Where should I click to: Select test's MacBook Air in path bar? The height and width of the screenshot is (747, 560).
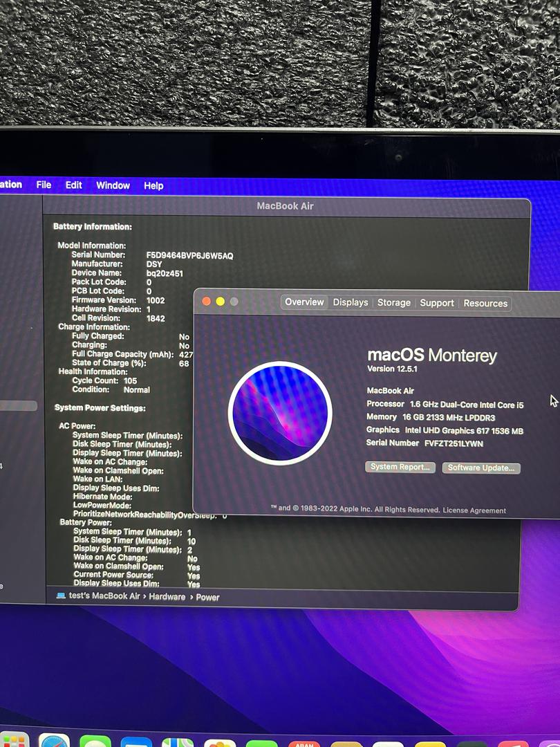pyautogui.click(x=104, y=596)
